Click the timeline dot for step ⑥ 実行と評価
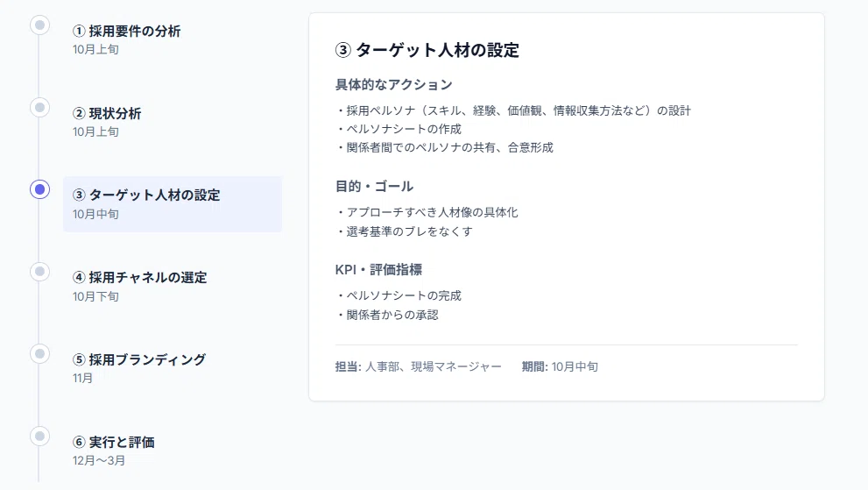Image resolution: width=868 pixels, height=490 pixels. coord(40,437)
